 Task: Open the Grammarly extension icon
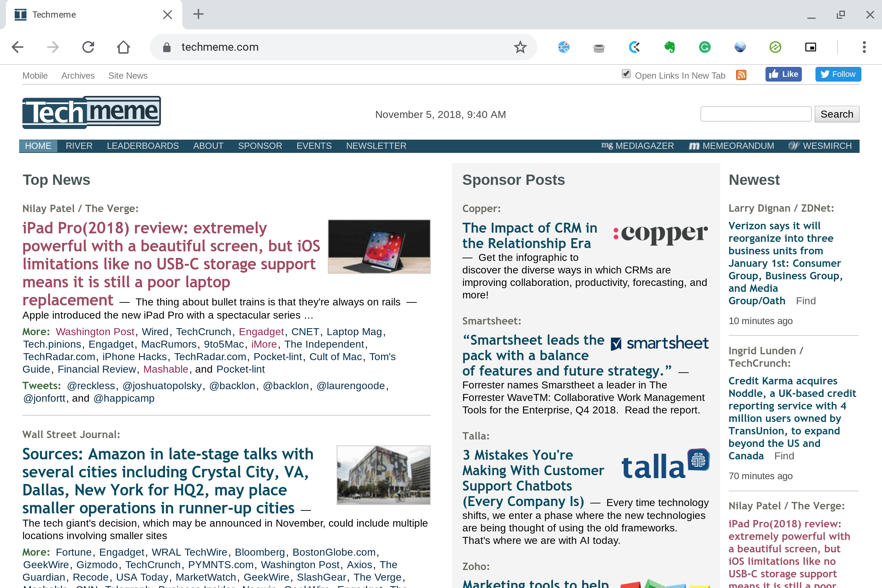coord(704,47)
